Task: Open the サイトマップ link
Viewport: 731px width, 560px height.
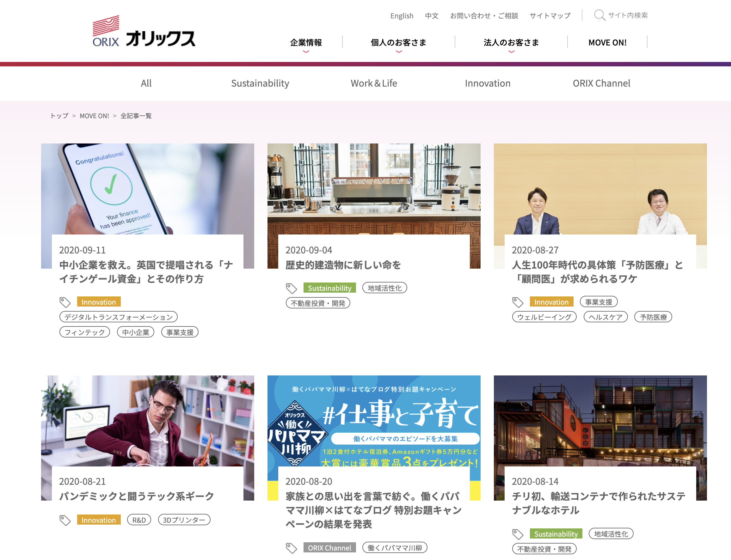Action: pos(550,16)
